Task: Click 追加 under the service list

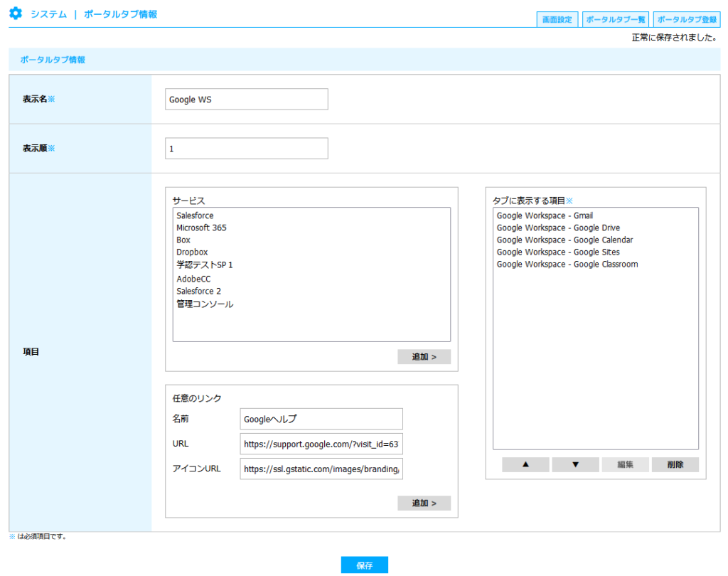Action: 424,356
